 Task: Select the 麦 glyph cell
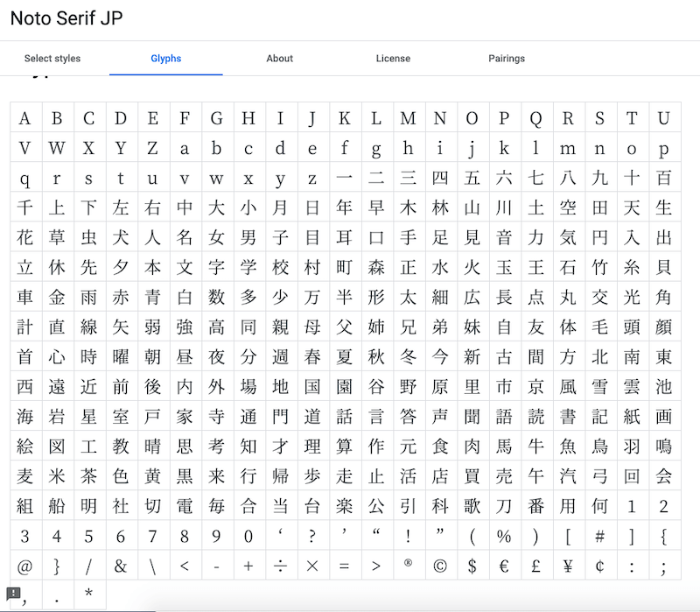tap(26, 475)
